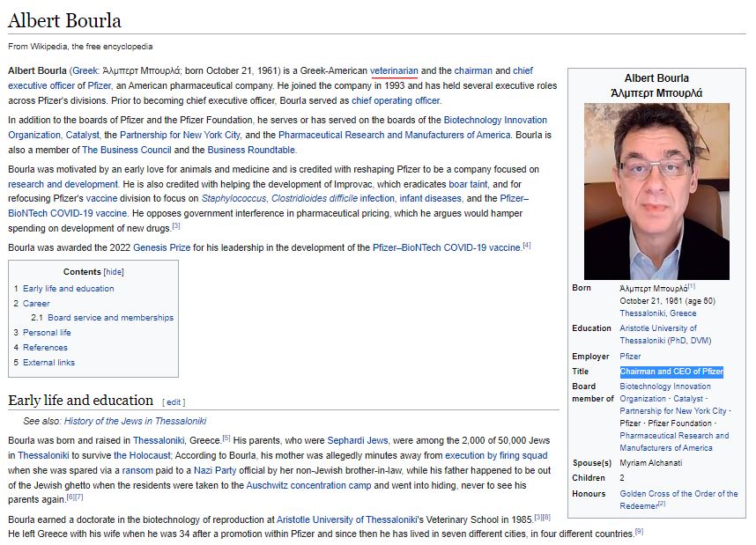Click Albert Bourla's infobox photo
The width and height of the screenshot is (756, 545).
[656, 191]
